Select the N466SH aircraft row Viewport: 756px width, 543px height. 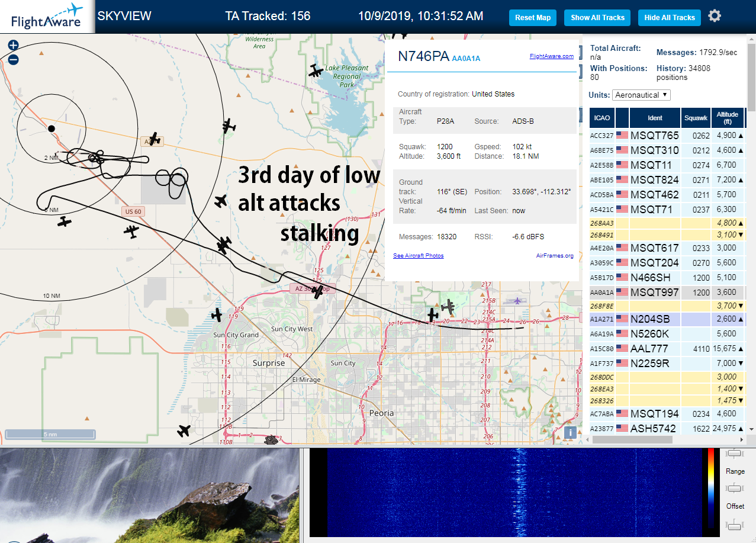[668, 277]
